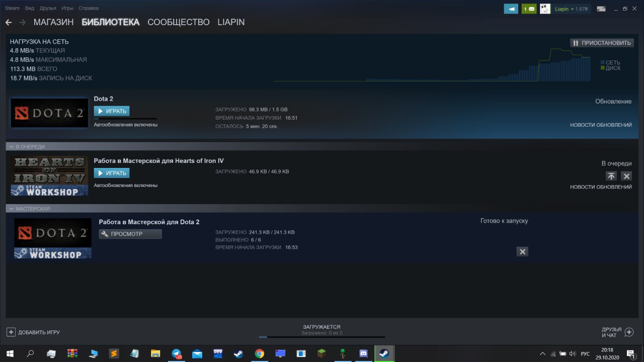The image size is (644, 362).
Task: Switch the РУС input language indicator
Action: [585, 353]
